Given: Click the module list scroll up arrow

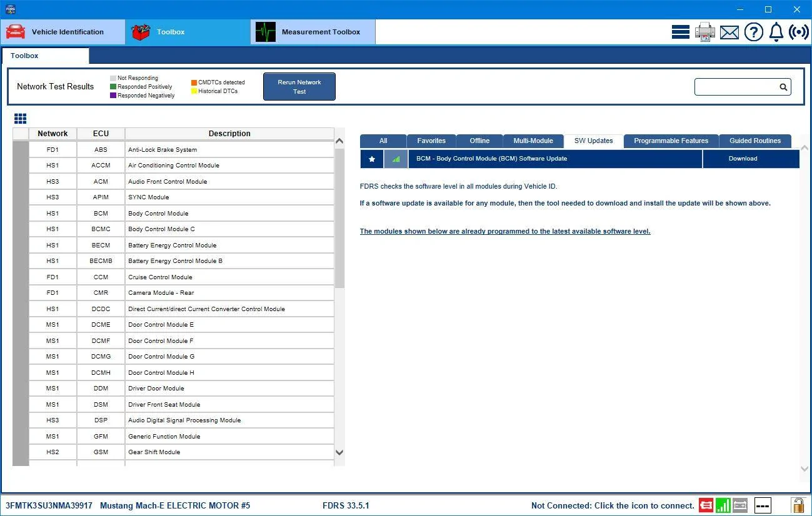Looking at the screenshot, I should tap(339, 141).
